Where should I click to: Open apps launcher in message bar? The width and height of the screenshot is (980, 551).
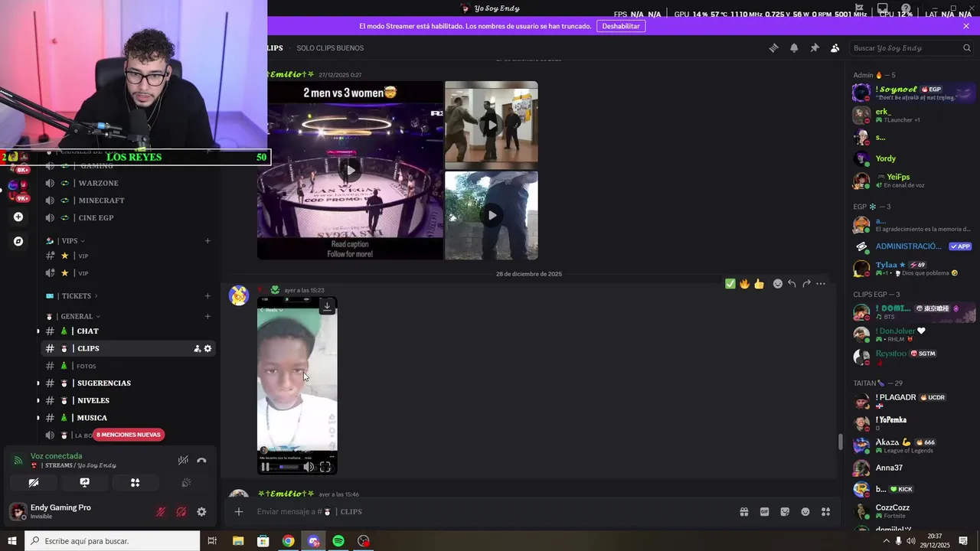pos(825,511)
